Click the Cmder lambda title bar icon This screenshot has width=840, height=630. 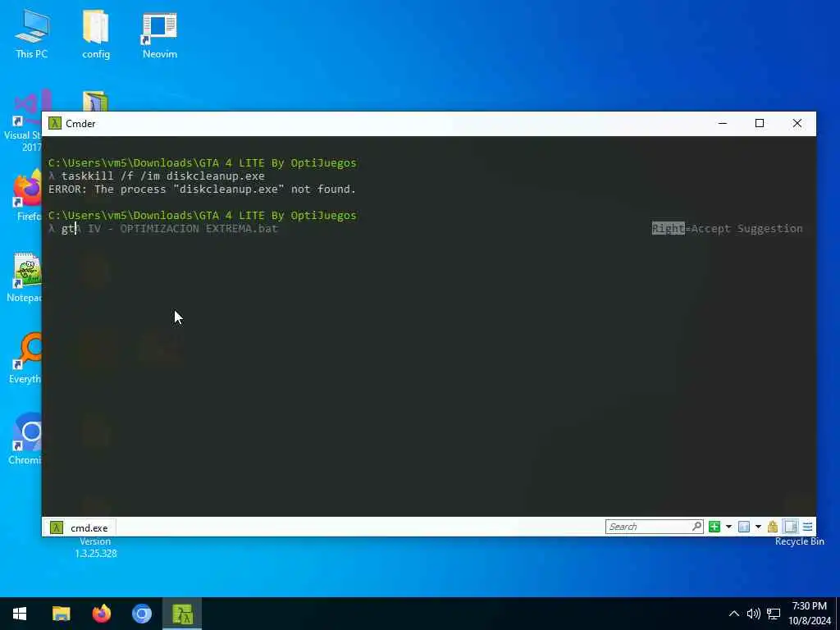pos(55,123)
